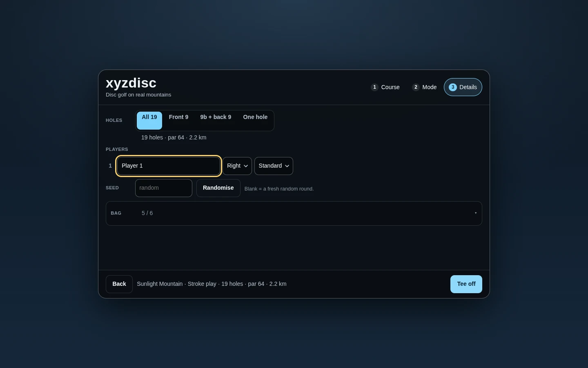Screen dimensions: 588x368
Task: Go to step 2 Mode
Action: tap(424, 87)
